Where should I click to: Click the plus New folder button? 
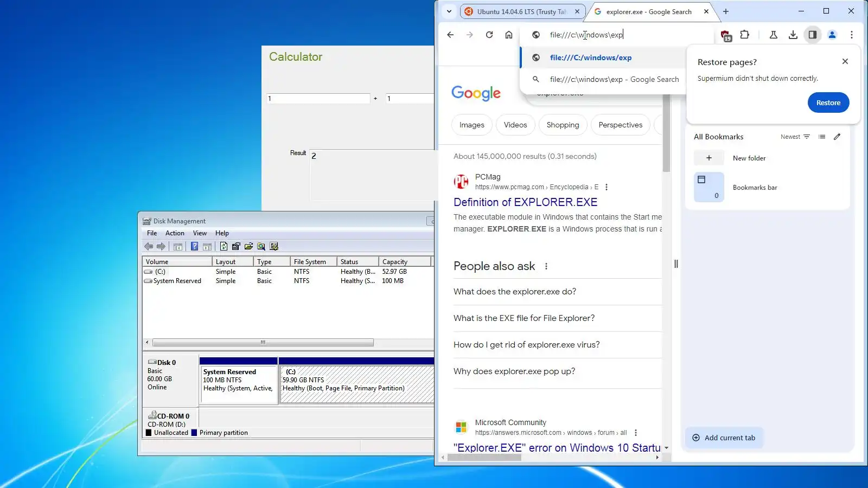[709, 158]
